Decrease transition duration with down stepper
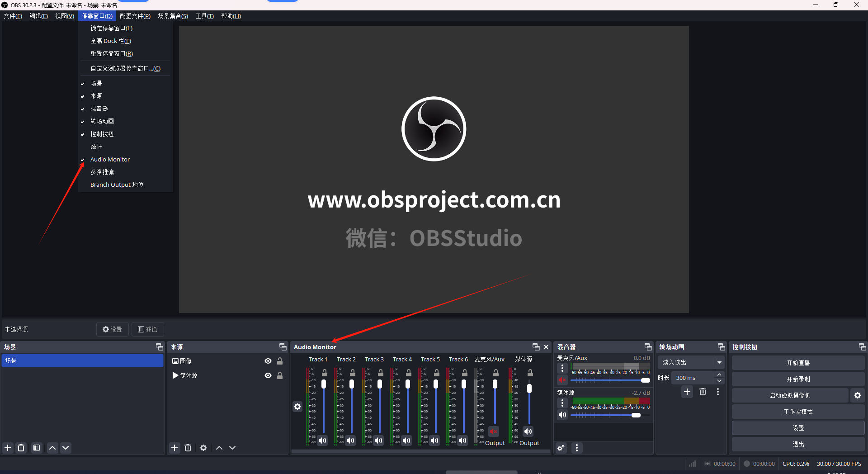The image size is (868, 474). (719, 381)
